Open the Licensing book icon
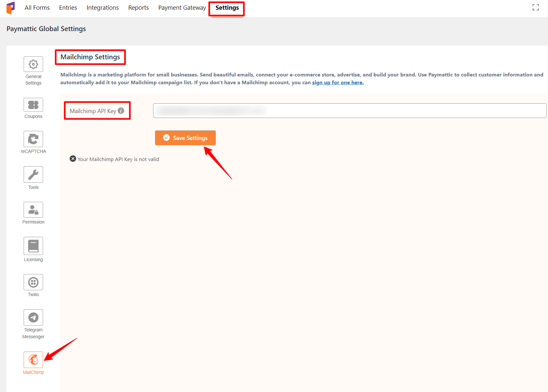The height and width of the screenshot is (392, 548). tap(33, 246)
